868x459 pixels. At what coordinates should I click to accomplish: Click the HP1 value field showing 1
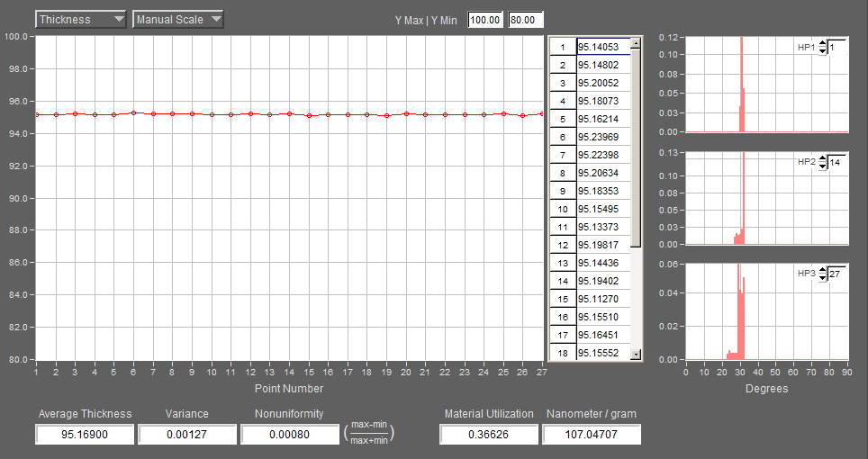tap(837, 48)
